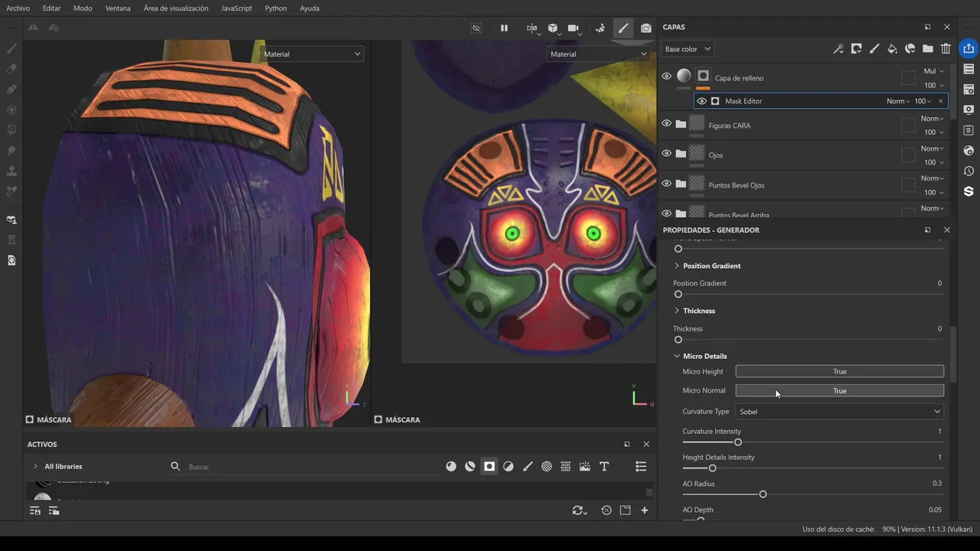Add effect with the magic wand icon
The height and width of the screenshot is (551, 980).
tap(838, 49)
